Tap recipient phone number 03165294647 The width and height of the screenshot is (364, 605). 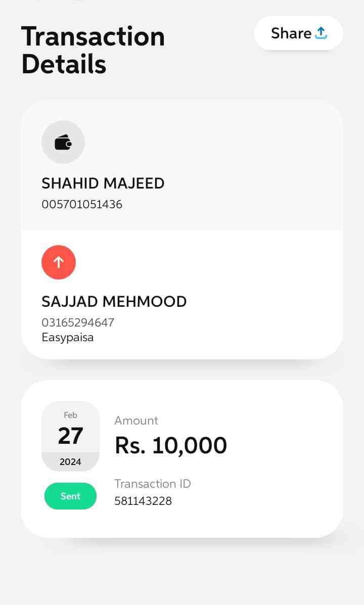pos(78,322)
